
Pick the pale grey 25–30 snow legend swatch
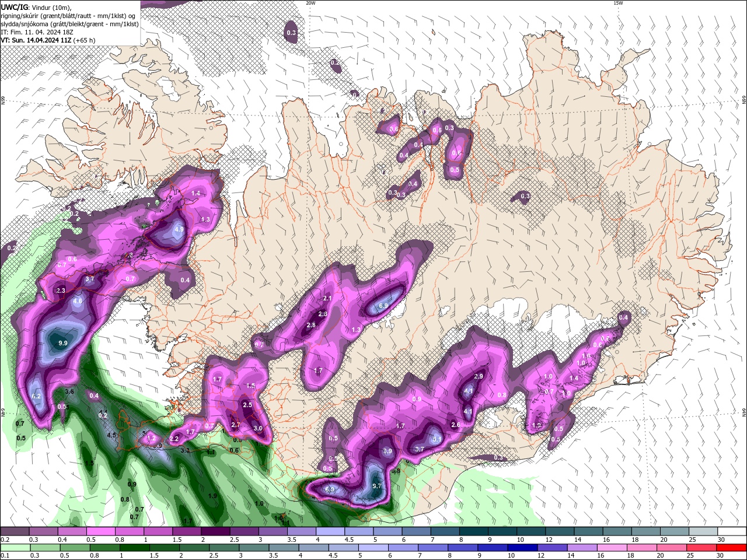click(703, 531)
